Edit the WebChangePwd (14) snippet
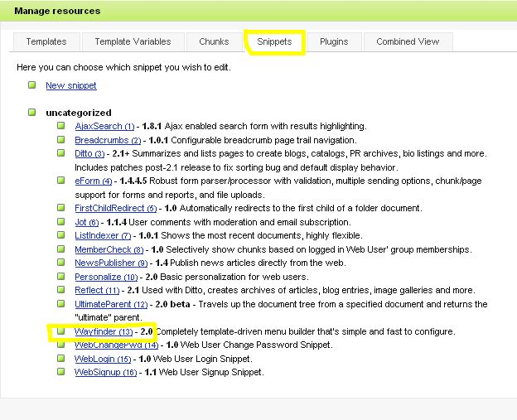This screenshot has width=517, height=420. click(x=116, y=345)
